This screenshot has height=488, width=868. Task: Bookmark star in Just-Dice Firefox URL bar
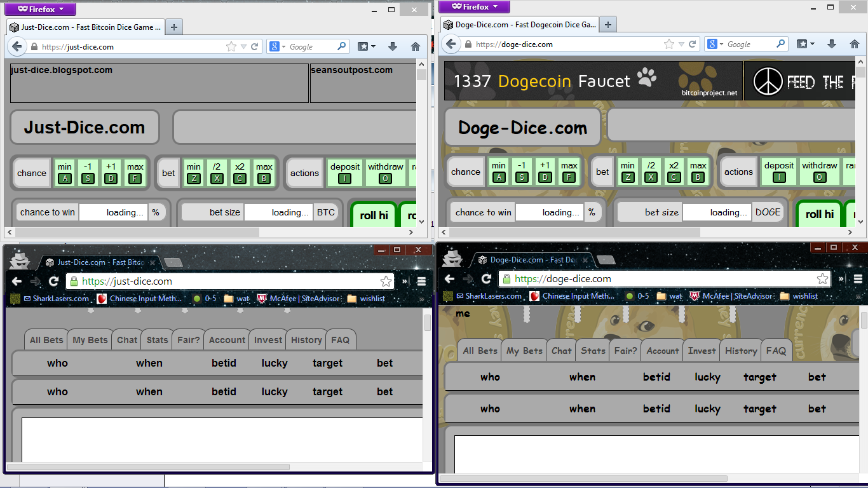click(x=231, y=46)
